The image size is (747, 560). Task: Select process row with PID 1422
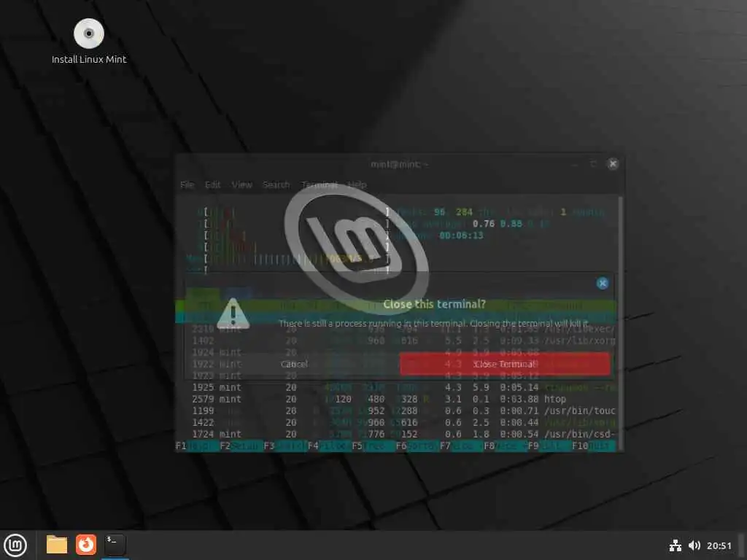tap(396, 422)
